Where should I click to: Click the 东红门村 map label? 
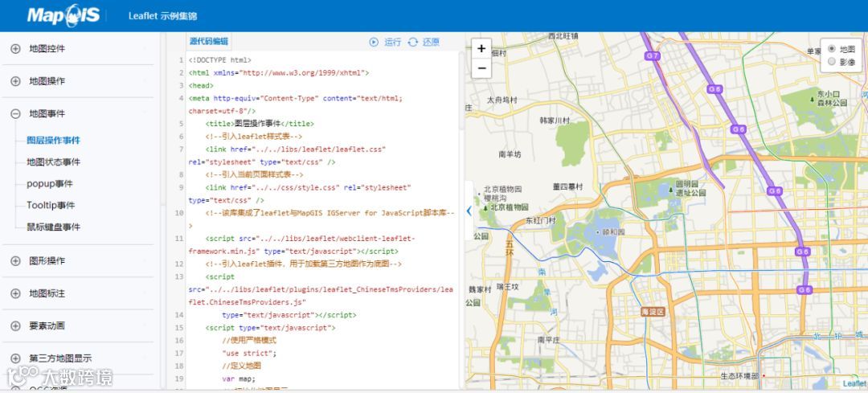point(540,220)
